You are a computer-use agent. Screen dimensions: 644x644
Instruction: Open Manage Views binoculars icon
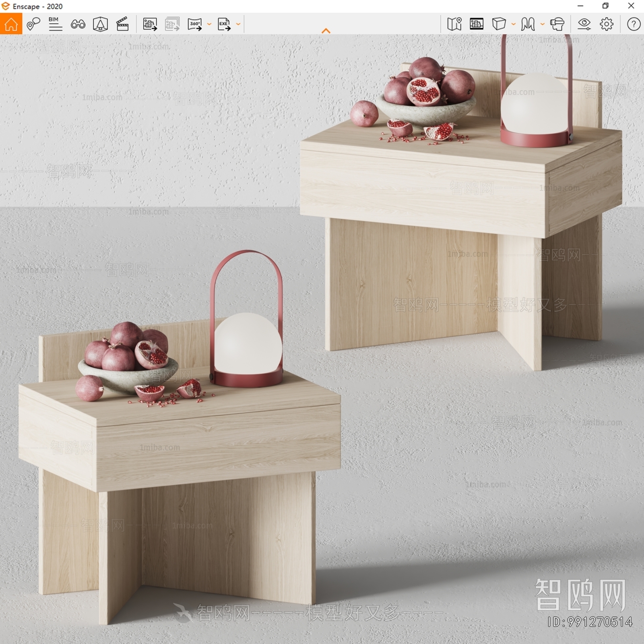[x=78, y=24]
